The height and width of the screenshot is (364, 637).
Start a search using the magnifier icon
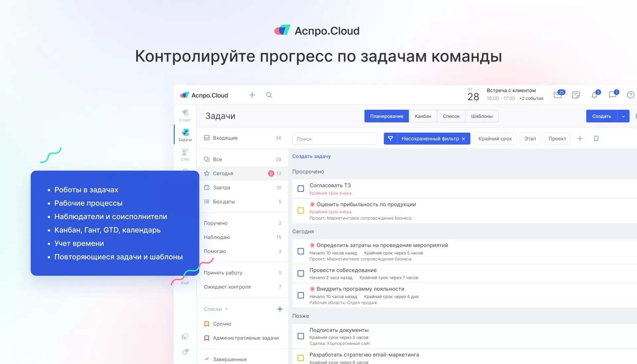pyautogui.click(x=269, y=95)
